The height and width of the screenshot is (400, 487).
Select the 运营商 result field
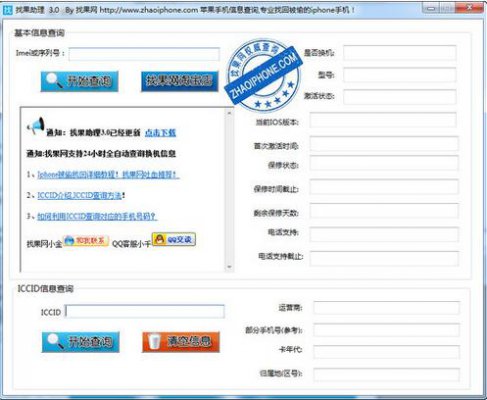[x=386, y=308]
